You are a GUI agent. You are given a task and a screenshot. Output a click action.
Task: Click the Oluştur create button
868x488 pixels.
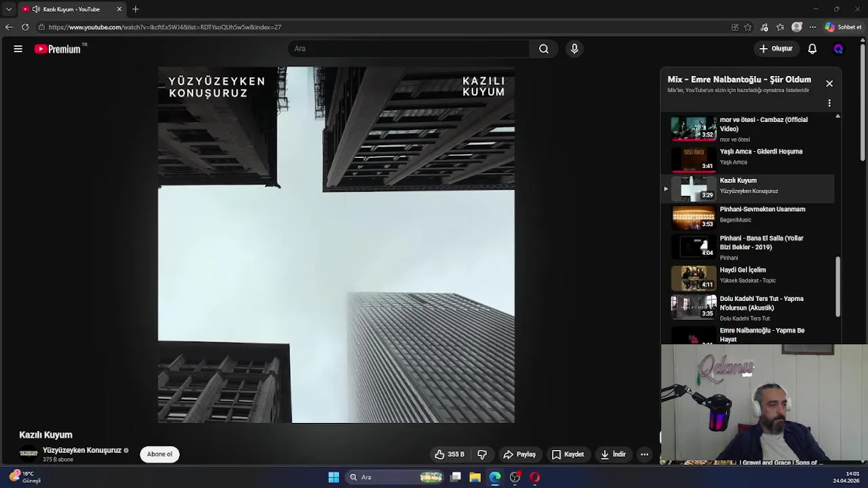coord(776,49)
